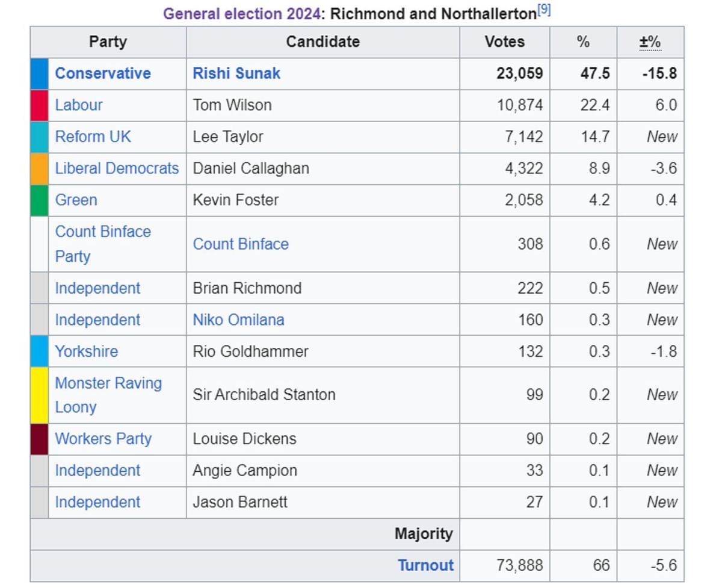
Task: Click the blue Conservative color swatch
Action: pyautogui.click(x=39, y=73)
